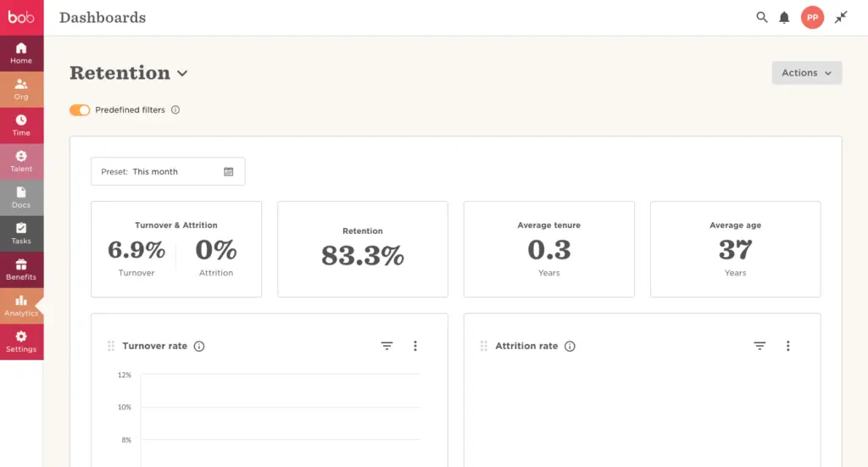Click the Attrition rate filter icon
This screenshot has height=467, width=868.
click(759, 346)
